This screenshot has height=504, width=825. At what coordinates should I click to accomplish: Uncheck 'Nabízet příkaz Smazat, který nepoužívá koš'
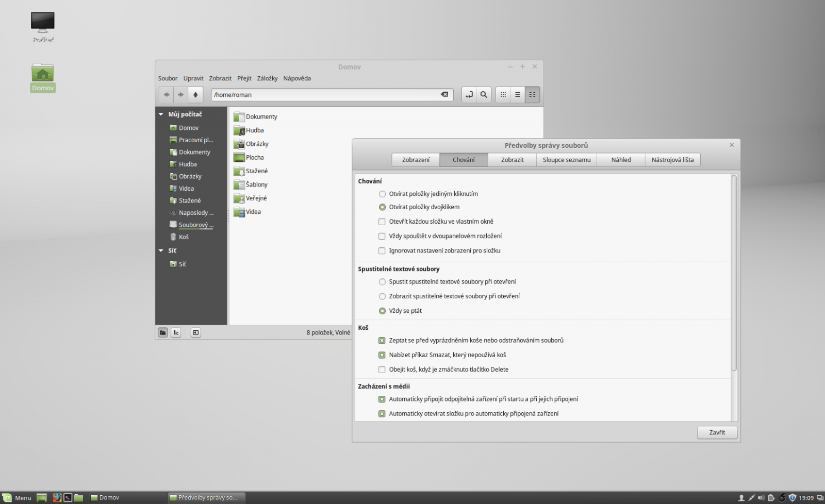(x=382, y=355)
